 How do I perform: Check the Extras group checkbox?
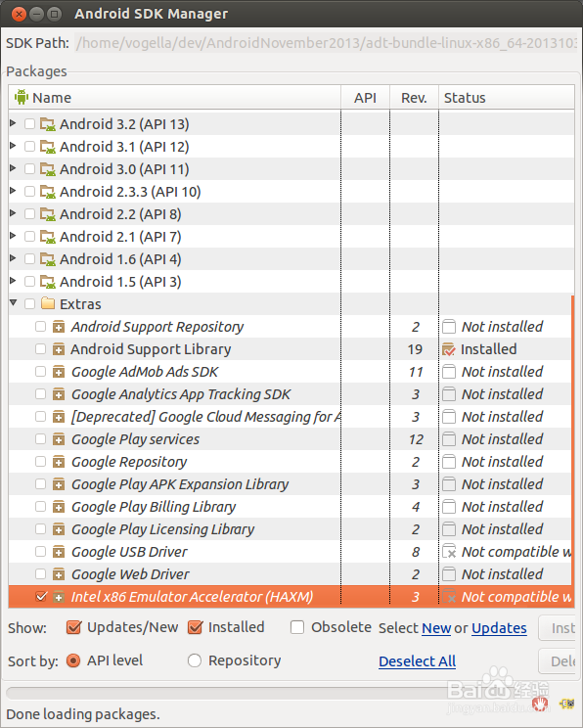coord(29,304)
